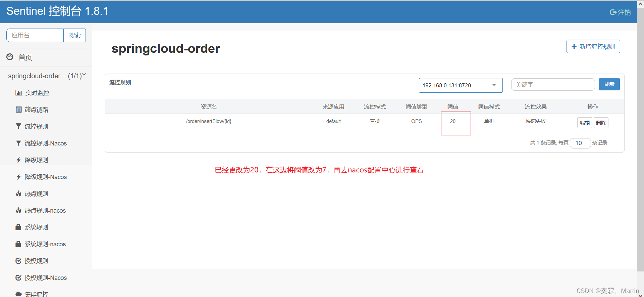Open the 192.168.0.131:8720 machine dropdown

(x=460, y=85)
